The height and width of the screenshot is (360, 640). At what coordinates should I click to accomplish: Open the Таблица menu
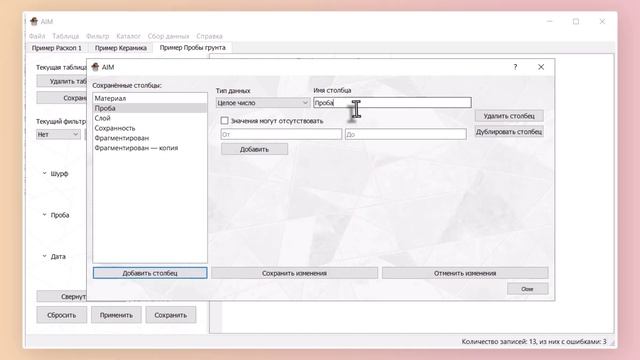66,36
